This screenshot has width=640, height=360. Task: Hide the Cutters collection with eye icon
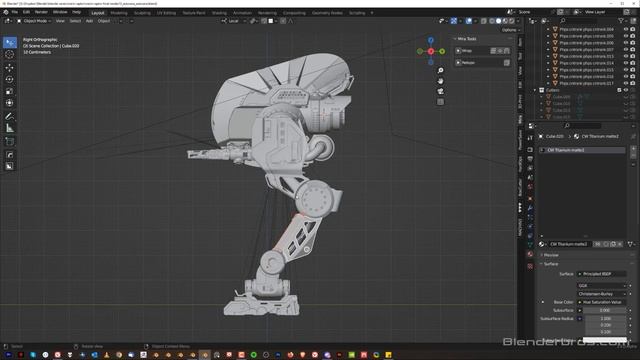626,90
